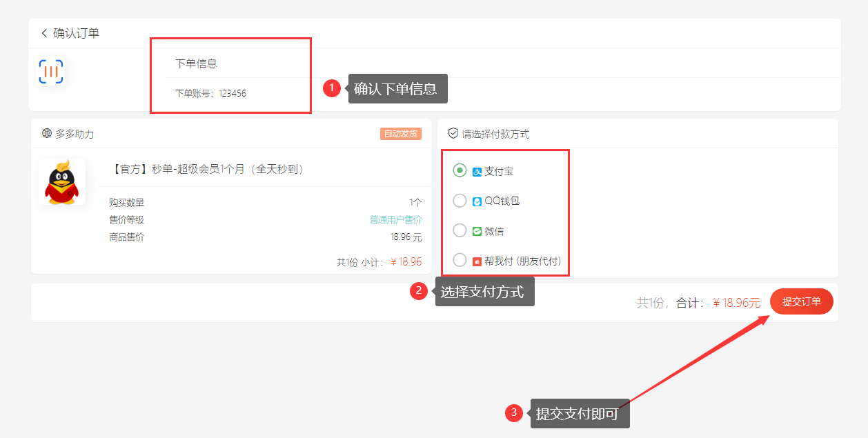Click the Alipay 支付宝 logo icon
Screen dimensions: 868x438
pos(477,172)
